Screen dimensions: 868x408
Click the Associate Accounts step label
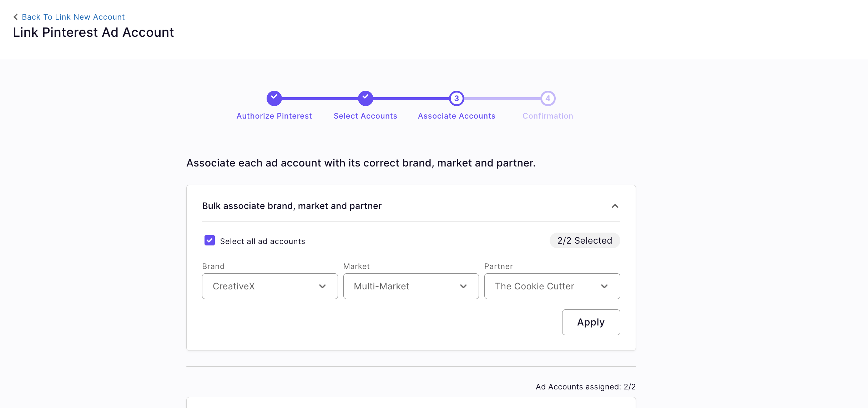456,116
